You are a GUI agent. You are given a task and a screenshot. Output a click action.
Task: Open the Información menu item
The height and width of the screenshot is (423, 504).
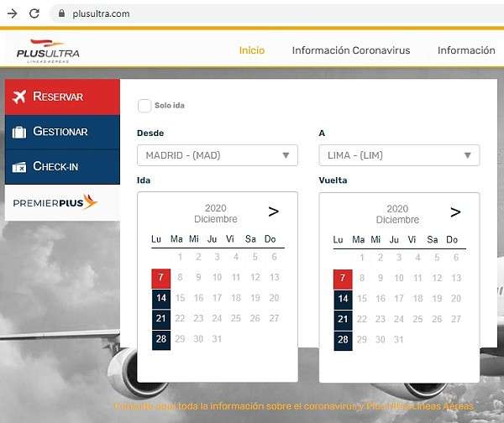click(x=466, y=50)
